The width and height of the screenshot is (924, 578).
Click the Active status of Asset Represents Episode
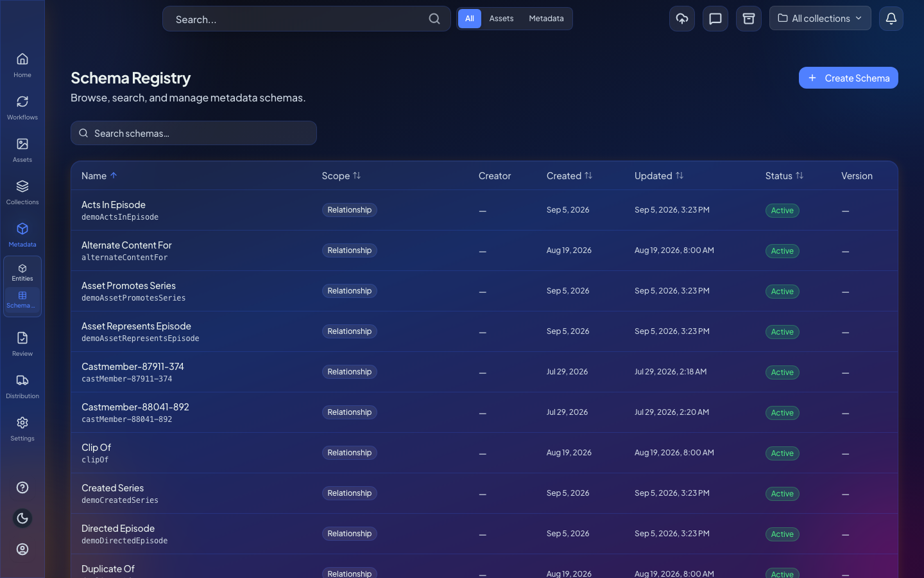[782, 332]
